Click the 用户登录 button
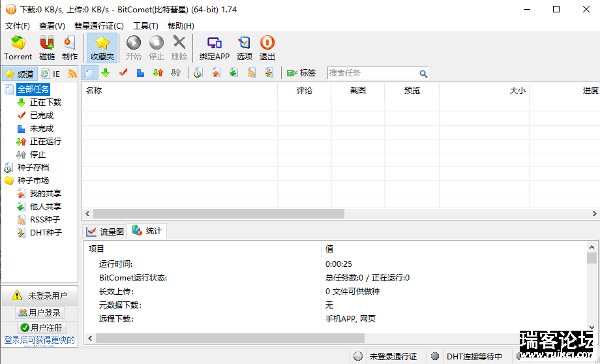The height and width of the screenshot is (364, 600). (x=40, y=312)
